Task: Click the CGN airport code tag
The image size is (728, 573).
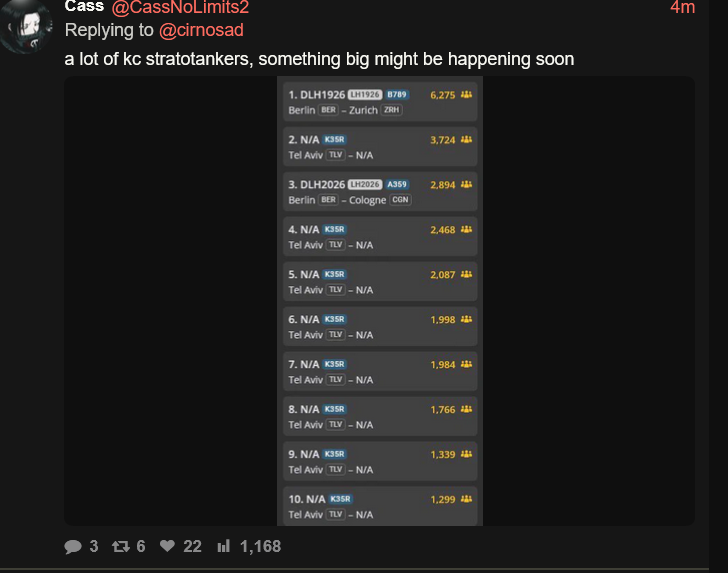Action: pos(400,200)
